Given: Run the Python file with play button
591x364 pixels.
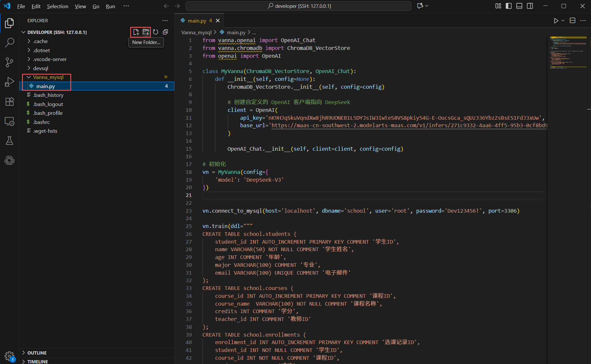Looking at the screenshot, I should 556,21.
